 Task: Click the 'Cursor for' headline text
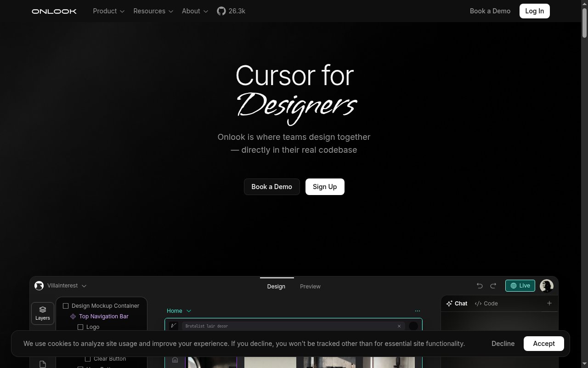294,75
